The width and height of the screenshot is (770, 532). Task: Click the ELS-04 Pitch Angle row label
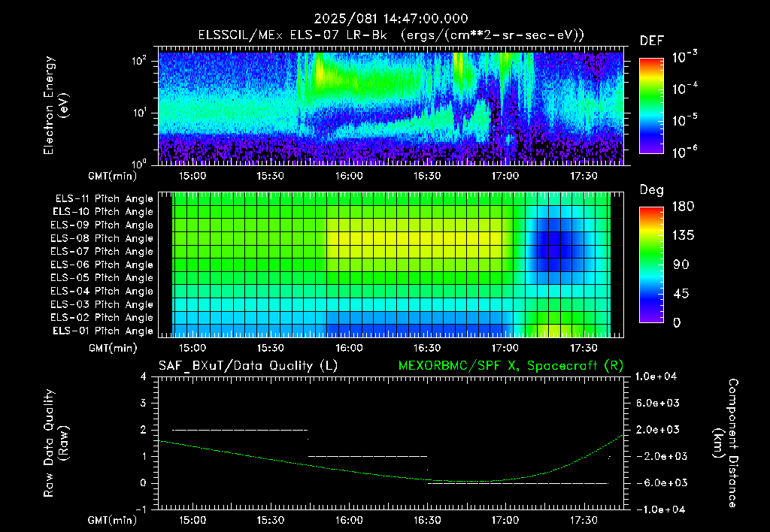pyautogui.click(x=102, y=292)
